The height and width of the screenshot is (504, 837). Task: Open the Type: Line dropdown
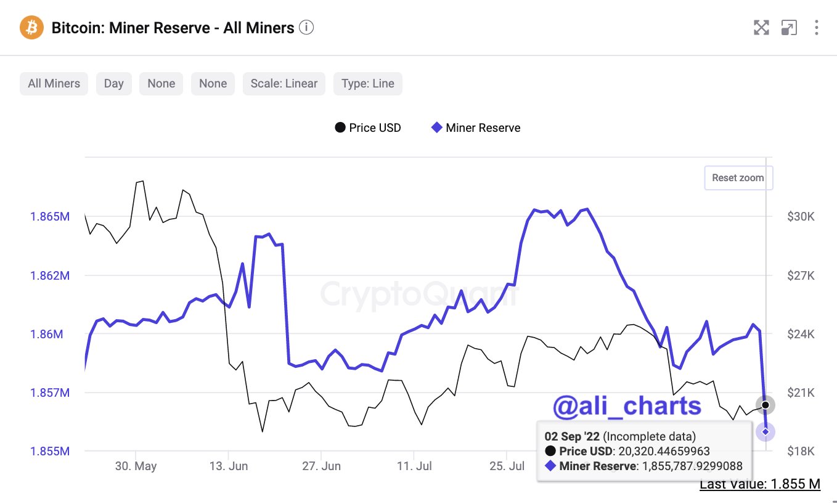click(368, 84)
